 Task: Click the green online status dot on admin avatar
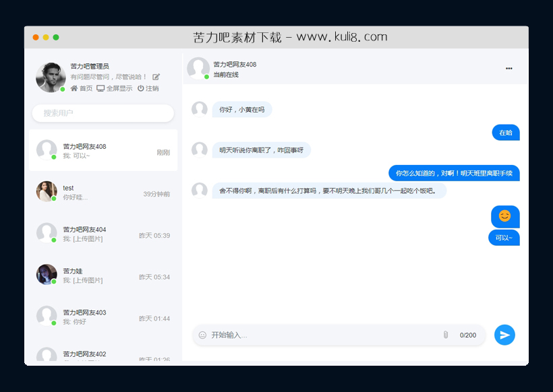tap(62, 88)
